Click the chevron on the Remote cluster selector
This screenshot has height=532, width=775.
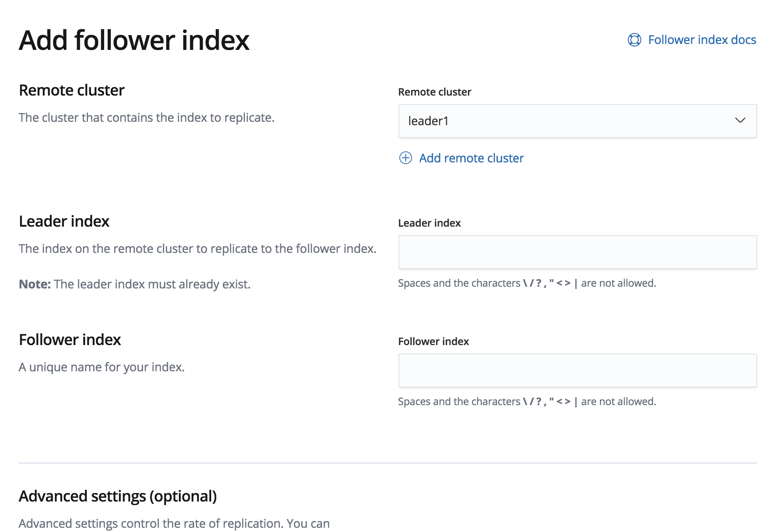741,121
